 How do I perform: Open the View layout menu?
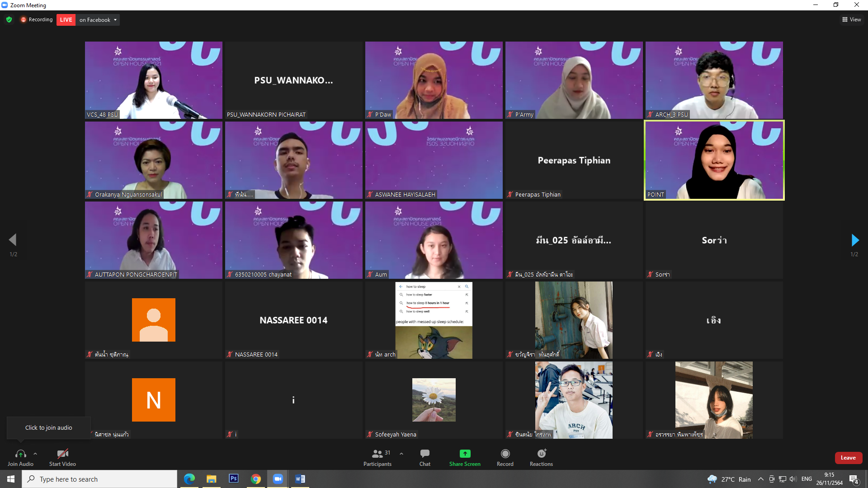point(851,19)
